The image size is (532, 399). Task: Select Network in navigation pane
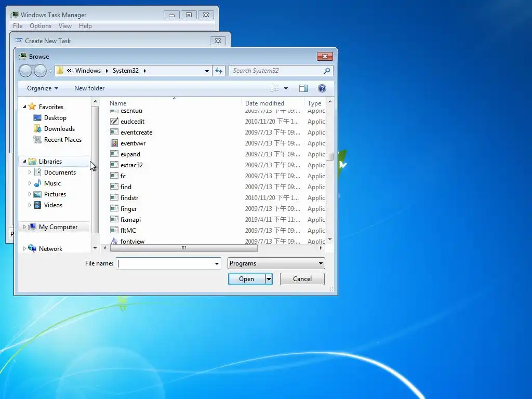click(50, 249)
